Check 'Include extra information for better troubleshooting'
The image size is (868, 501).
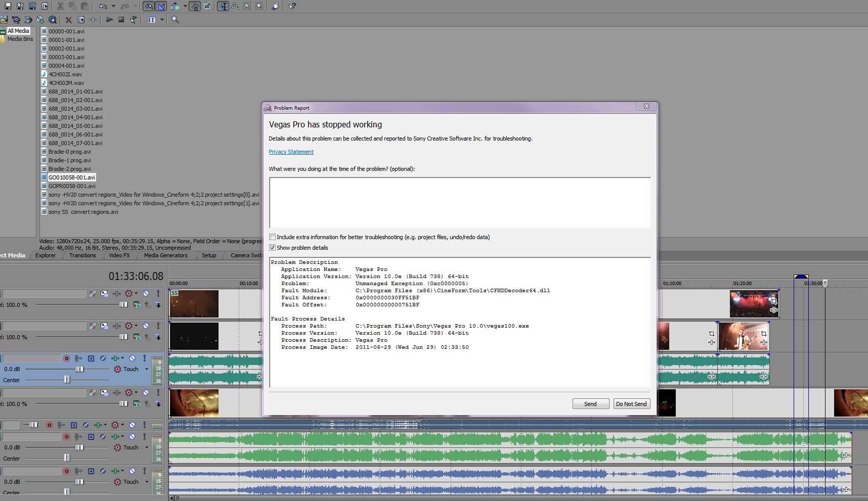273,237
